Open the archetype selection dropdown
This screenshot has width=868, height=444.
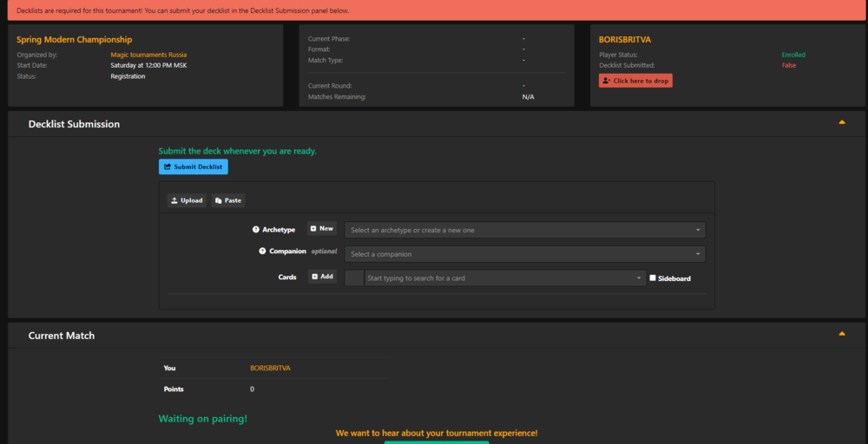point(524,230)
